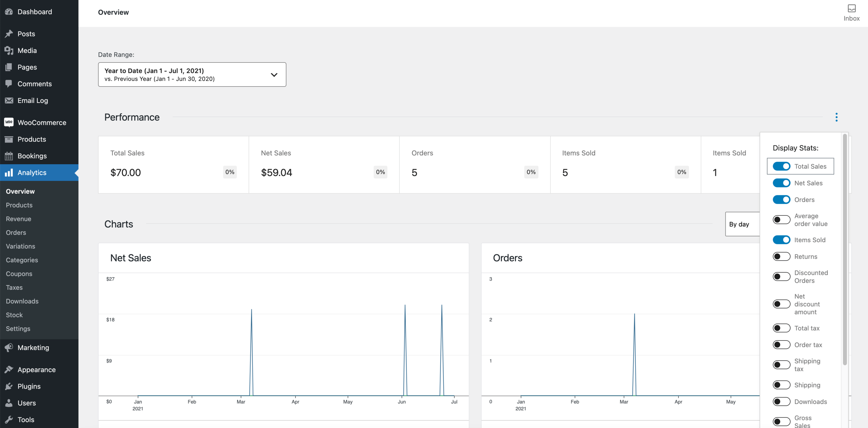
Task: Go to the Revenue report
Action: (x=19, y=219)
